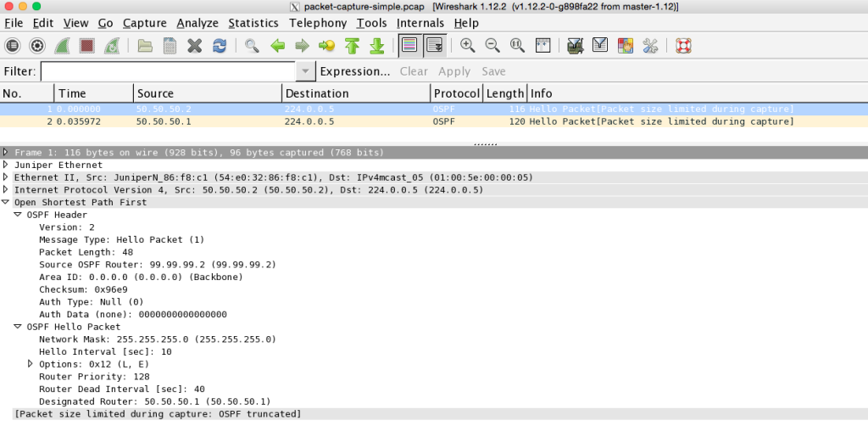Select Hello Interval 10 line
This screenshot has width=868, height=426.
[x=105, y=352]
